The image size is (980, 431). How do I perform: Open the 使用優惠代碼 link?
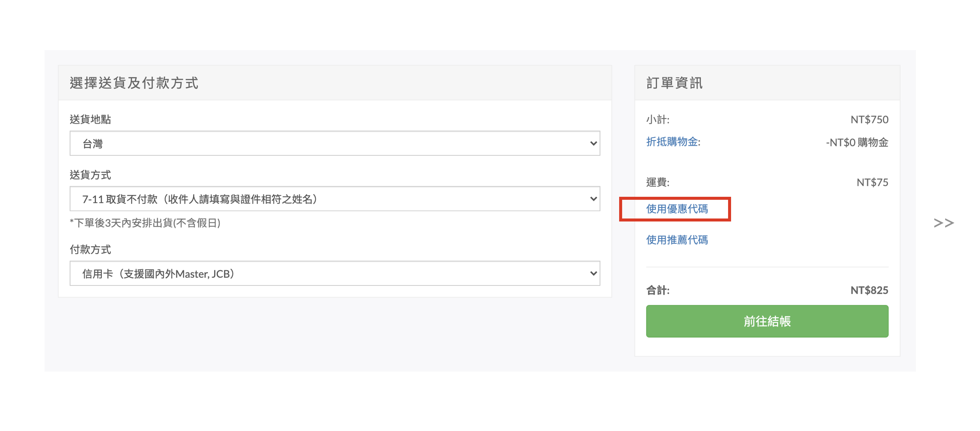tap(676, 209)
